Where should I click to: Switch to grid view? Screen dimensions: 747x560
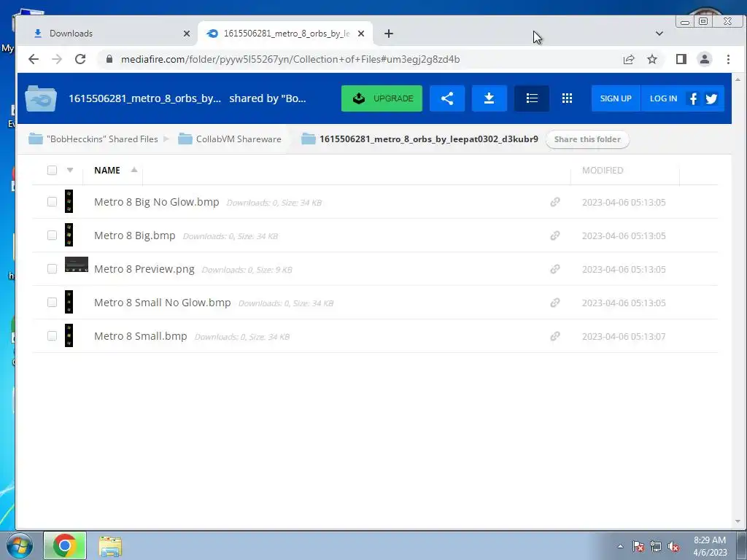point(567,98)
